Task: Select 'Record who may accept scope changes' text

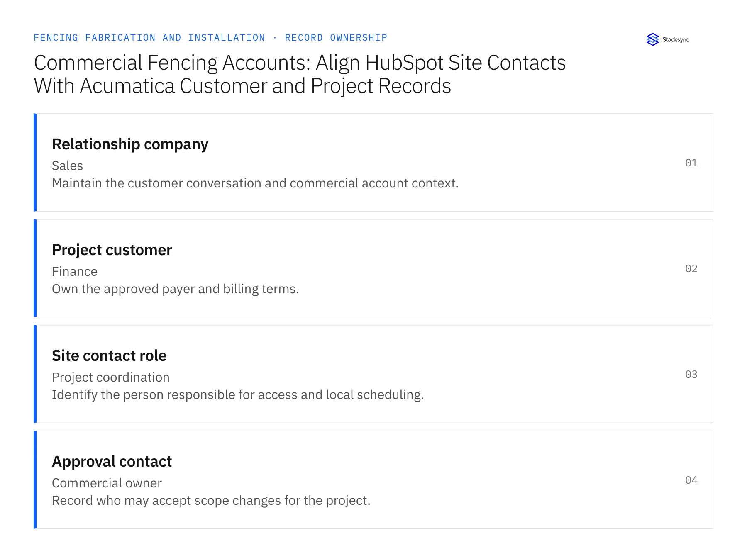Action: pos(167,501)
